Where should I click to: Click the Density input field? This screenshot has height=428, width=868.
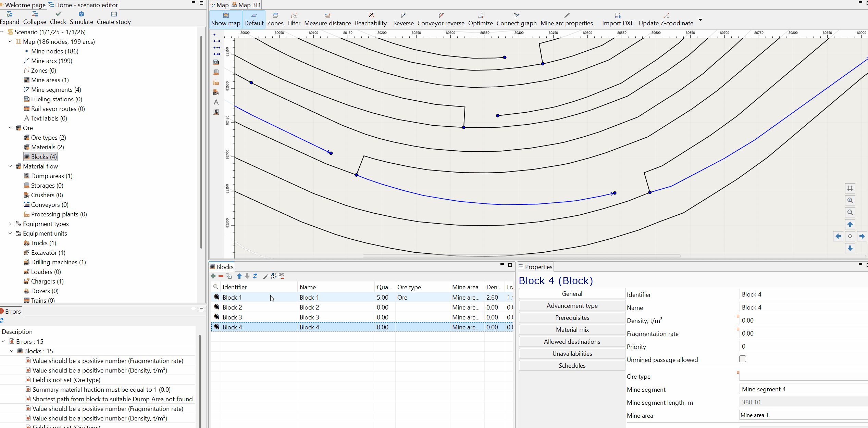pyautogui.click(x=803, y=320)
